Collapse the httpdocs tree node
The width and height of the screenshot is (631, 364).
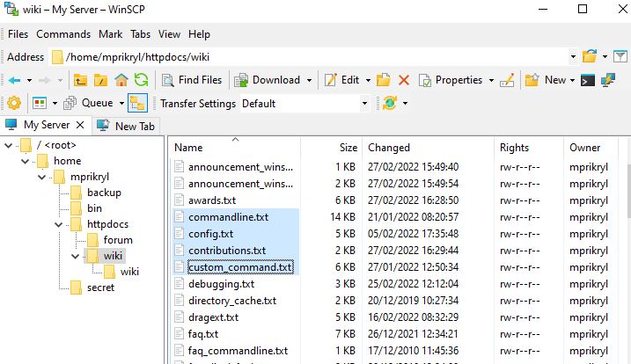(58, 224)
